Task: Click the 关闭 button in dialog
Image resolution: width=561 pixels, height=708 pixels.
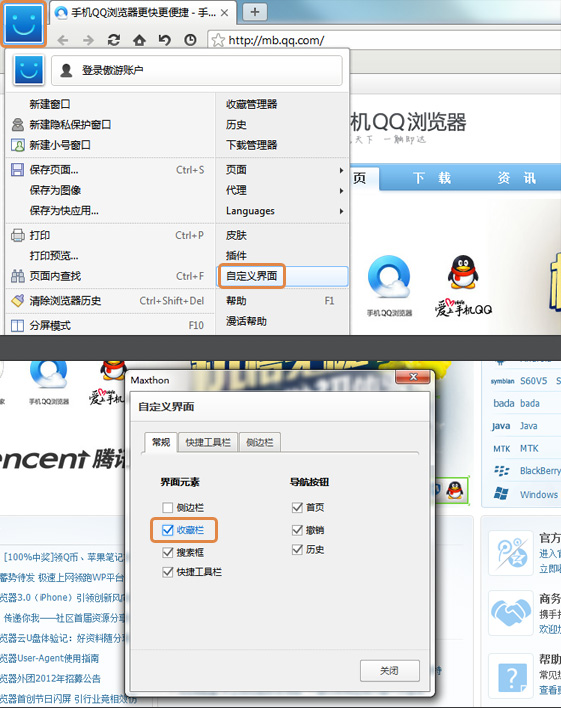Action: click(389, 671)
